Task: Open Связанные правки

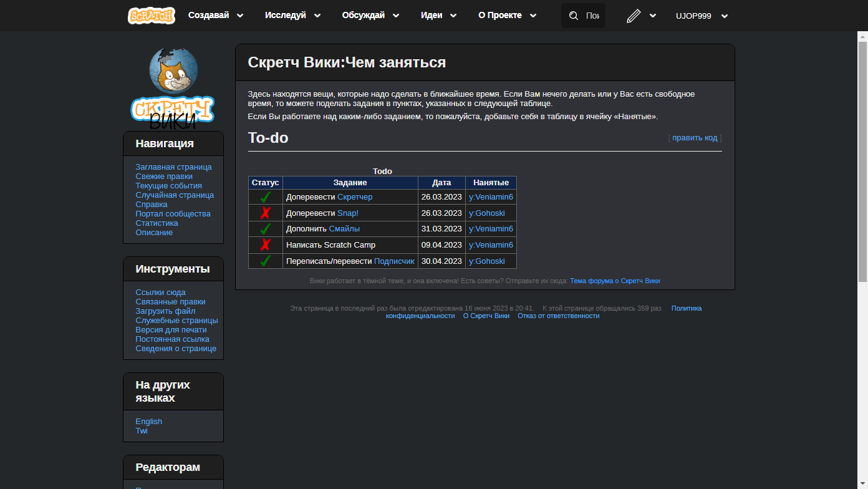Action: coord(170,302)
